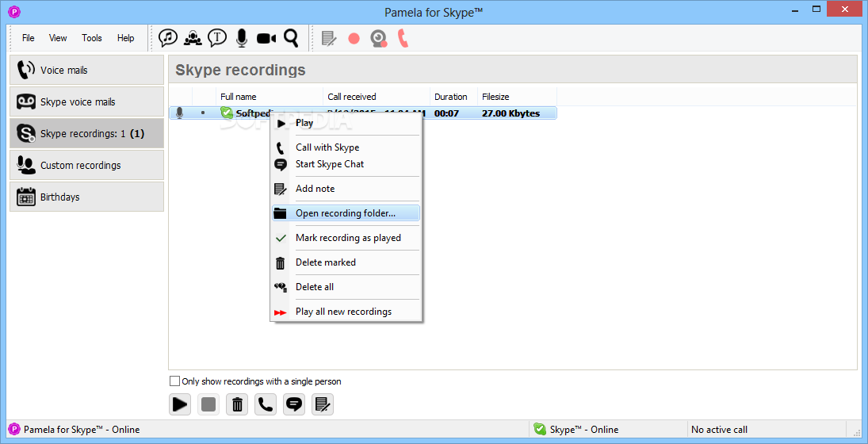The width and height of the screenshot is (868, 444).
Task: Click the bottom phone call button
Action: tap(266, 404)
